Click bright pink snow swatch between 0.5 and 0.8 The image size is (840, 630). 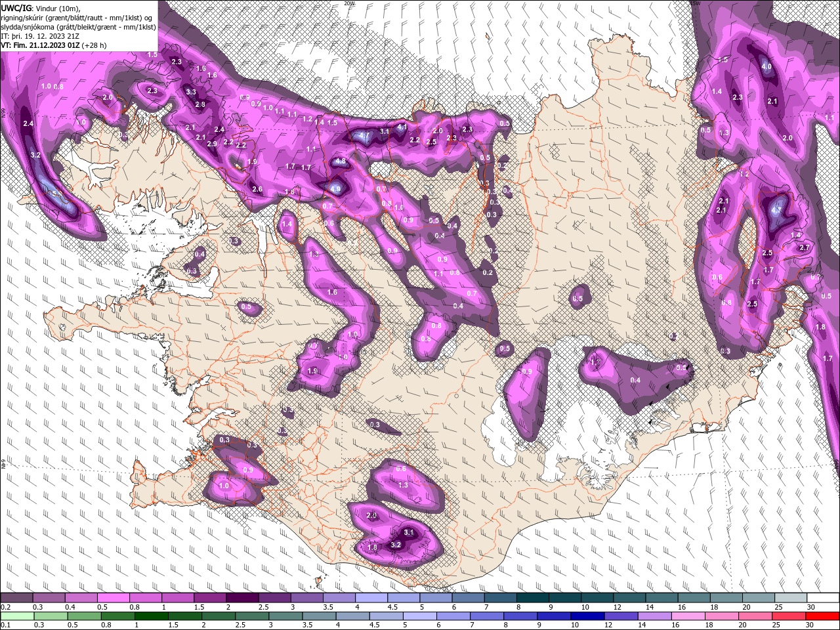pyautogui.click(x=113, y=597)
